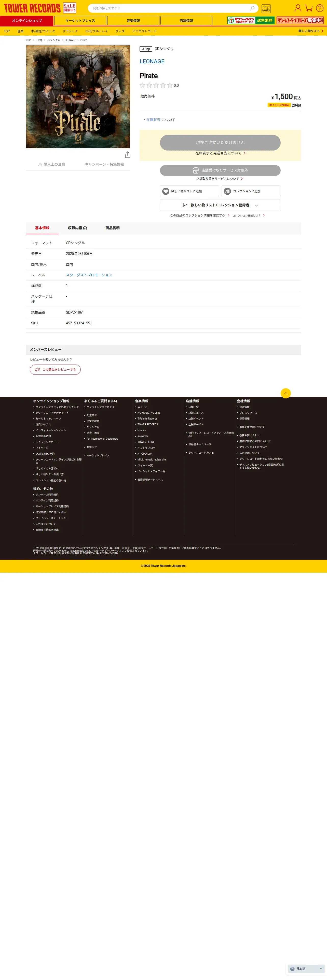Click 店舗受け取りサービス対象外 button

220,170
